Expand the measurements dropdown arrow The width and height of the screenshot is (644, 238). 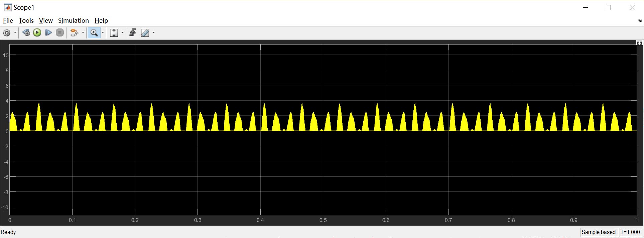[154, 33]
